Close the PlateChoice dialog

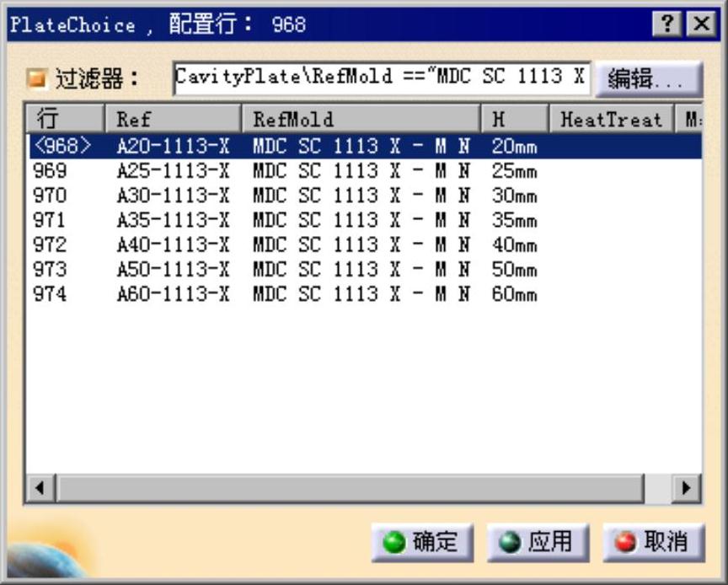click(x=701, y=24)
